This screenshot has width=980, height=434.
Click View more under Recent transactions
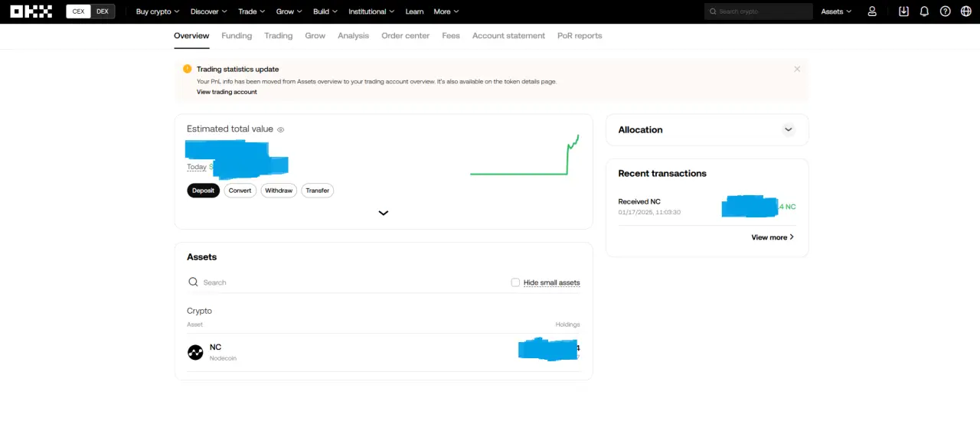773,237
